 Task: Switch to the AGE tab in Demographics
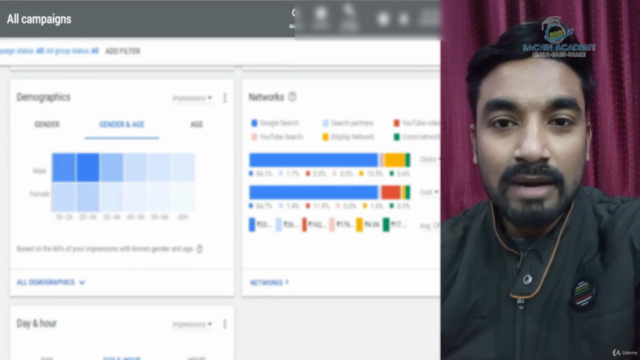click(x=196, y=124)
